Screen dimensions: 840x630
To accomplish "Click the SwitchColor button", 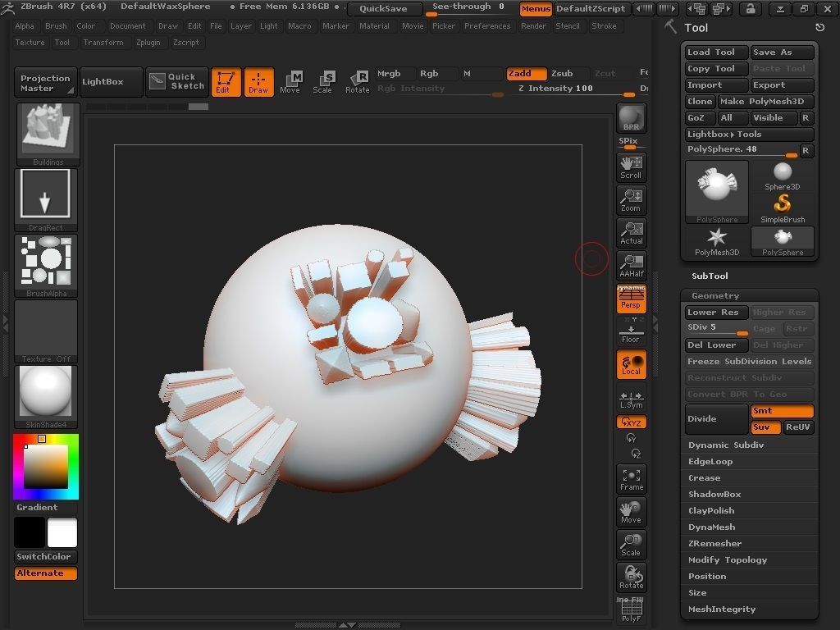I will click(46, 557).
